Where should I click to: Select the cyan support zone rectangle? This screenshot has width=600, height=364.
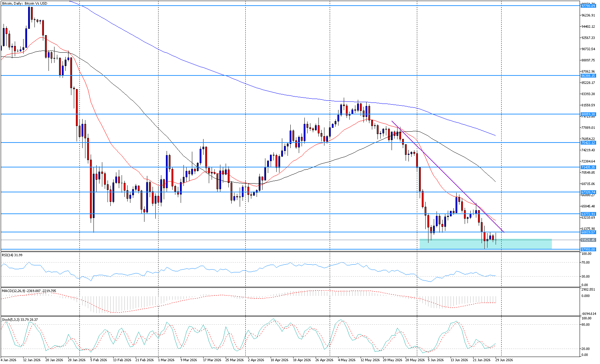(485, 244)
